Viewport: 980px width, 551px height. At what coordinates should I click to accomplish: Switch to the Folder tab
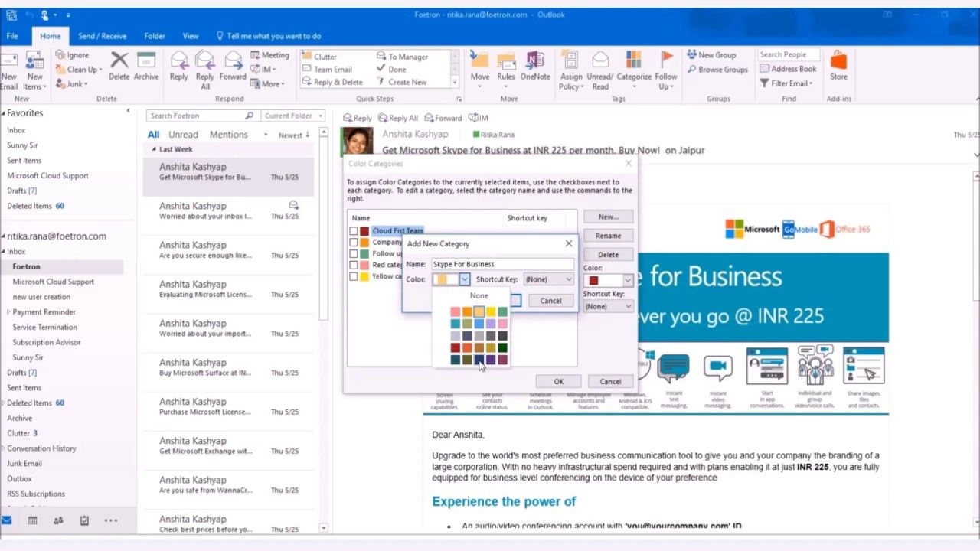pos(155,36)
